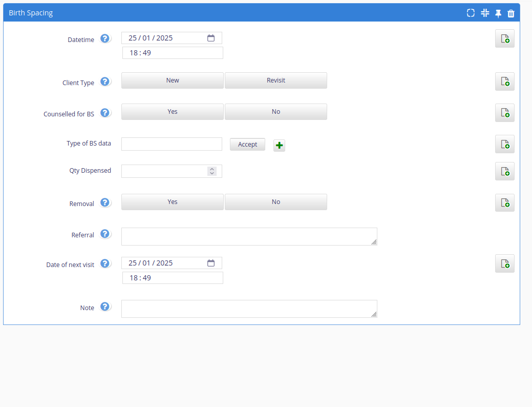Select Revisit for Client Type
The height and width of the screenshot is (407, 532).
click(x=276, y=80)
